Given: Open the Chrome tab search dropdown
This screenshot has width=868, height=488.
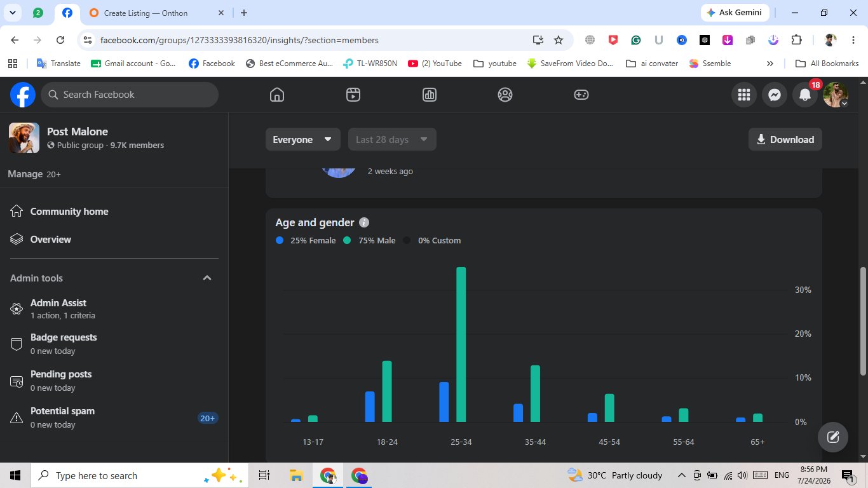Looking at the screenshot, I should [13, 13].
